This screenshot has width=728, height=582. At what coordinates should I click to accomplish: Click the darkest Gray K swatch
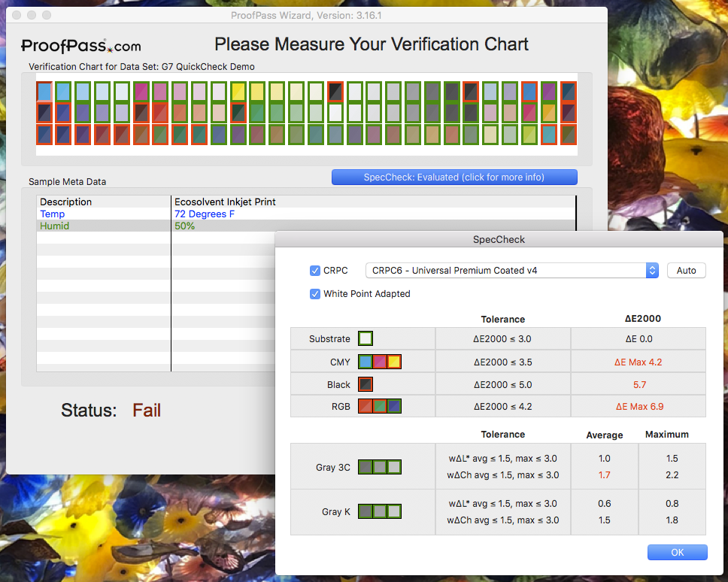366,511
